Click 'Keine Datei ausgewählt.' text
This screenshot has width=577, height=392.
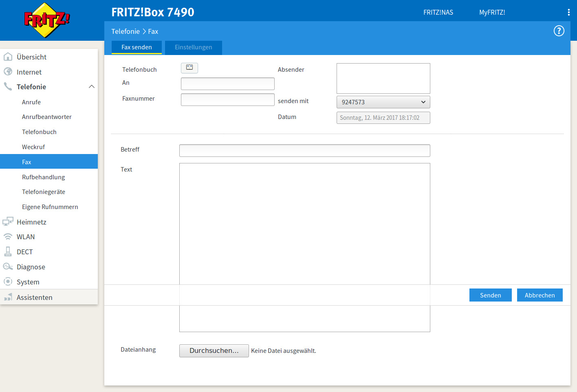click(x=284, y=351)
